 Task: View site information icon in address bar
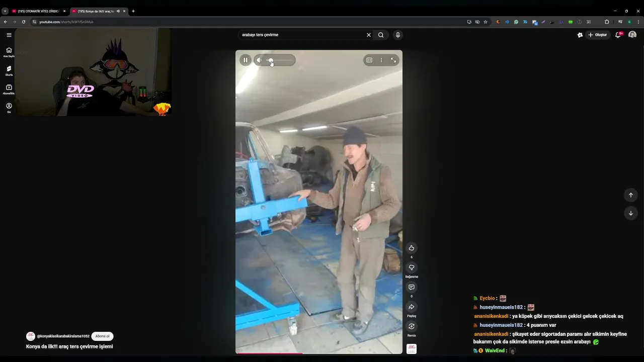tap(34, 22)
